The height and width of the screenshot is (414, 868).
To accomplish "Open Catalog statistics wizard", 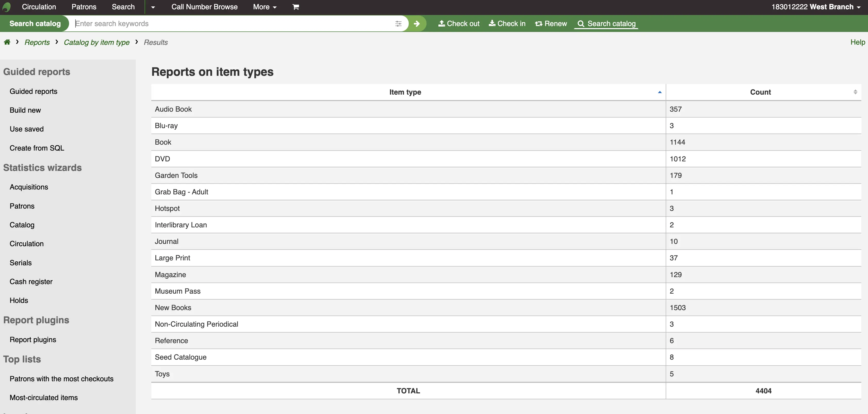I will pos(22,225).
